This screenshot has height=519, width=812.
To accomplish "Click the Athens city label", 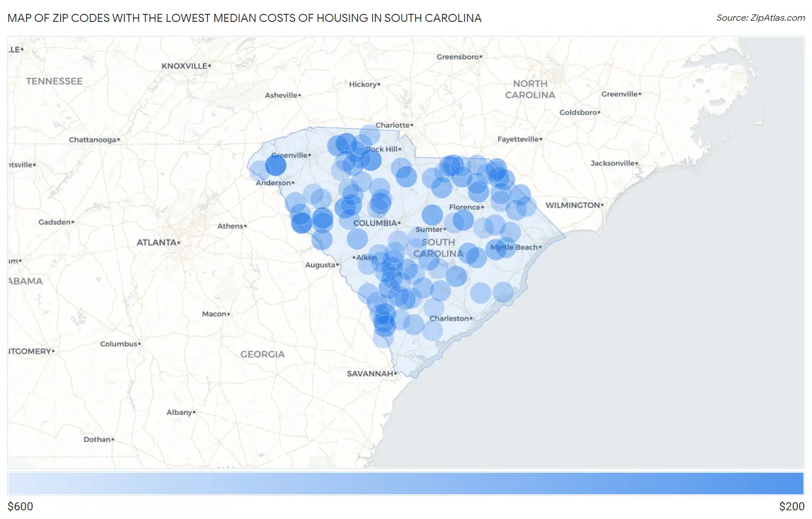I will click(232, 226).
